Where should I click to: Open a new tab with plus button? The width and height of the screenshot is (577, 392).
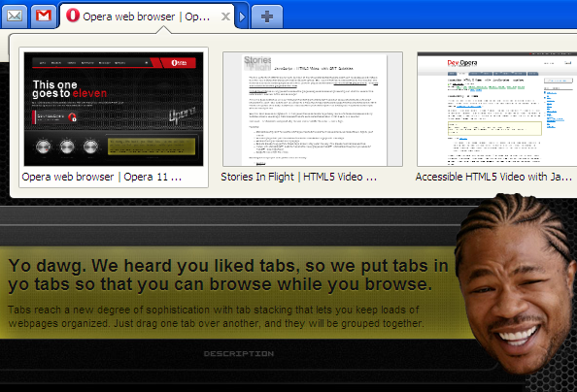267,16
